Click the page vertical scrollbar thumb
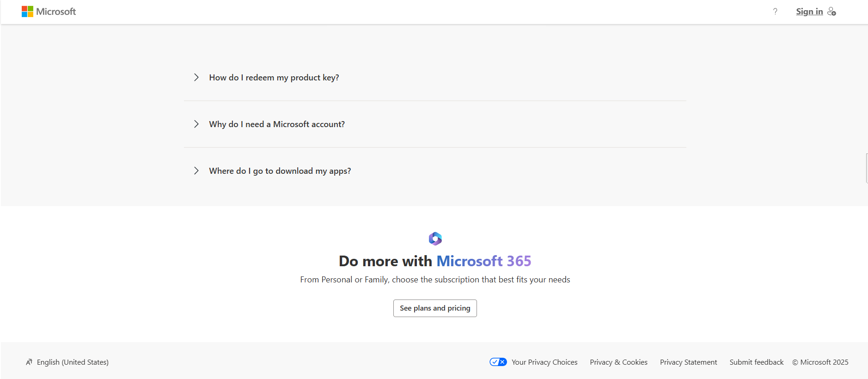The height and width of the screenshot is (379, 868). point(867,168)
